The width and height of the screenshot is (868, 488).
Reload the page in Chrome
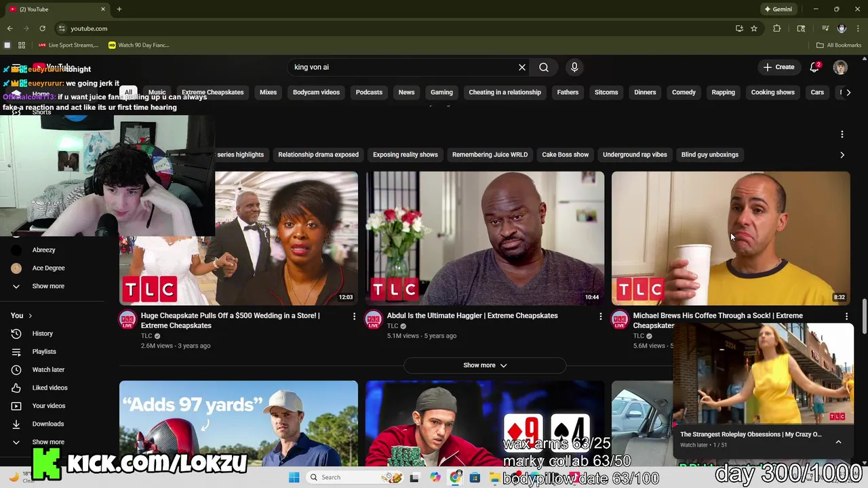point(42,28)
